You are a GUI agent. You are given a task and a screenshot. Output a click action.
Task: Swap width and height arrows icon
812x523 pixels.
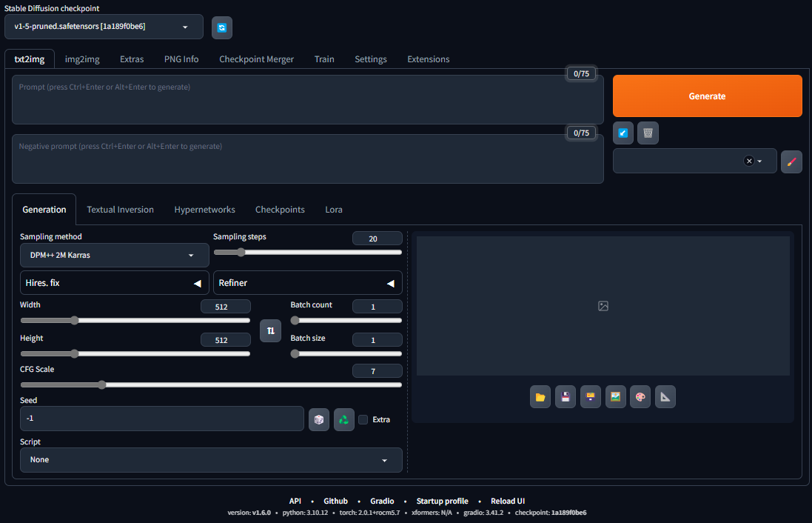click(x=270, y=330)
